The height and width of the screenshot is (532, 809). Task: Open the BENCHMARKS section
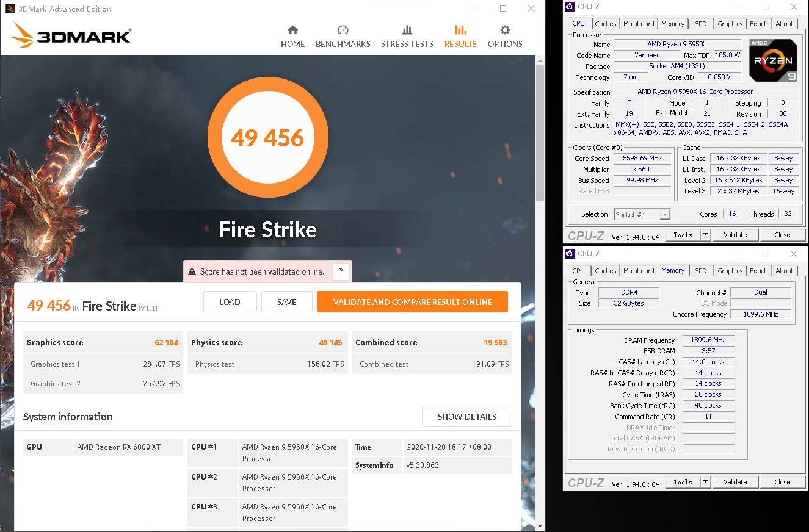[x=343, y=37]
